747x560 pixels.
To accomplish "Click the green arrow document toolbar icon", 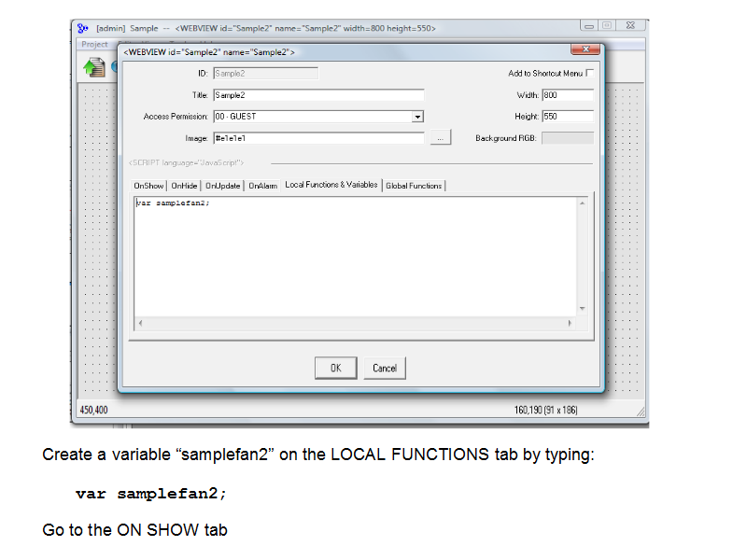I will (x=94, y=67).
